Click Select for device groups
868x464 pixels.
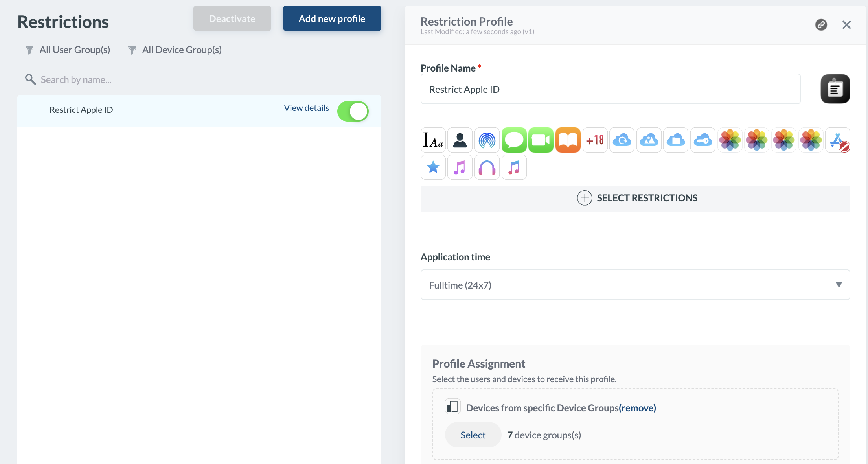click(473, 435)
